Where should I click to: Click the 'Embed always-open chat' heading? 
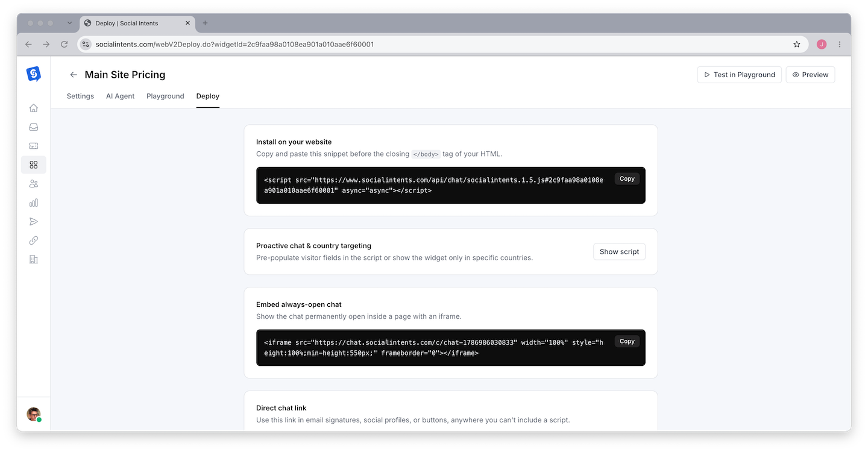[299, 305]
